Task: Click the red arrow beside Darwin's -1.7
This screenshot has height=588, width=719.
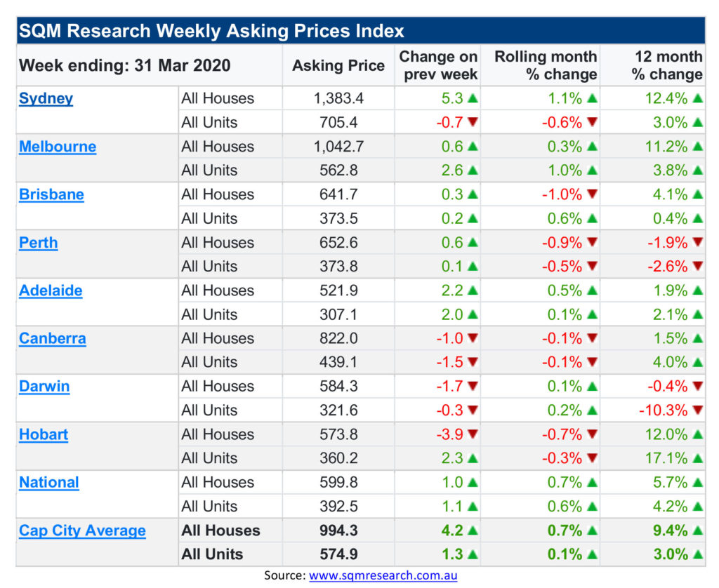Action: coord(473,386)
